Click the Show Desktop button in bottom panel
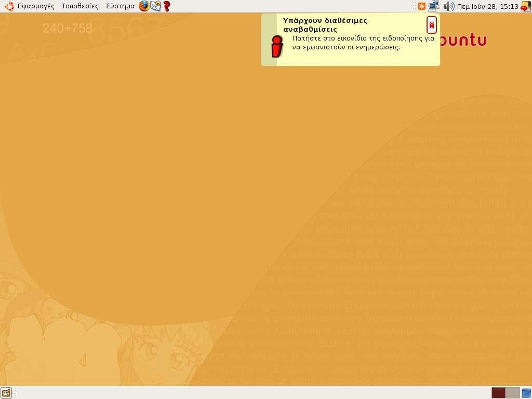Viewport: 532px width, 399px height. point(6,393)
